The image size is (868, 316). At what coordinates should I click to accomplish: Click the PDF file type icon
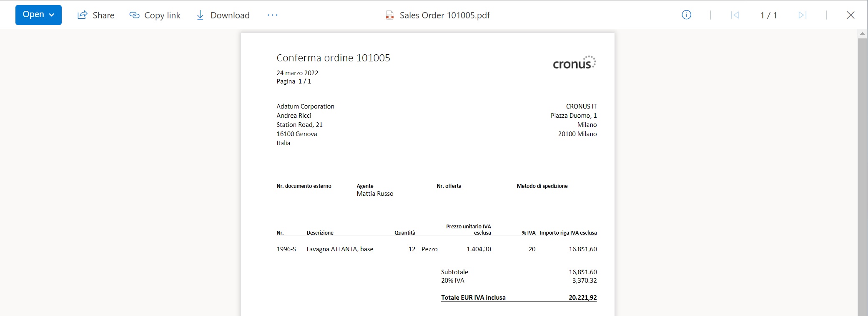[390, 15]
